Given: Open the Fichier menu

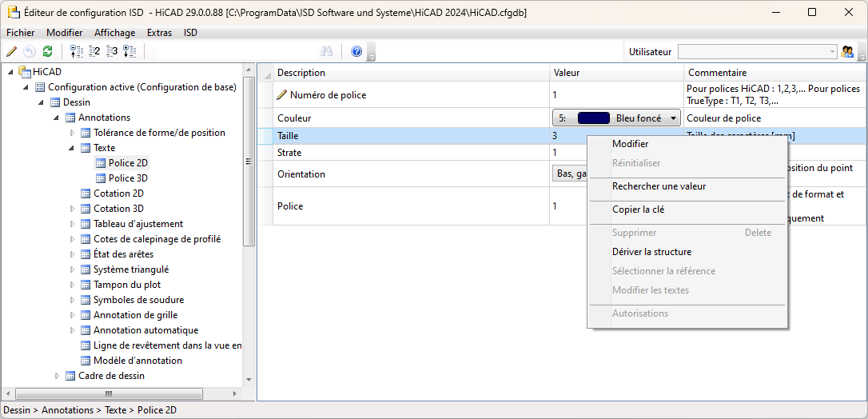Looking at the screenshot, I should coord(21,33).
